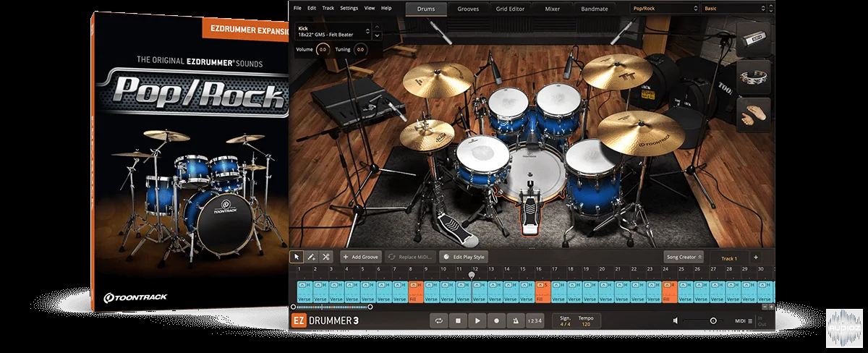Click the Replace MIDI button
The height and width of the screenshot is (353, 868).
tap(410, 257)
